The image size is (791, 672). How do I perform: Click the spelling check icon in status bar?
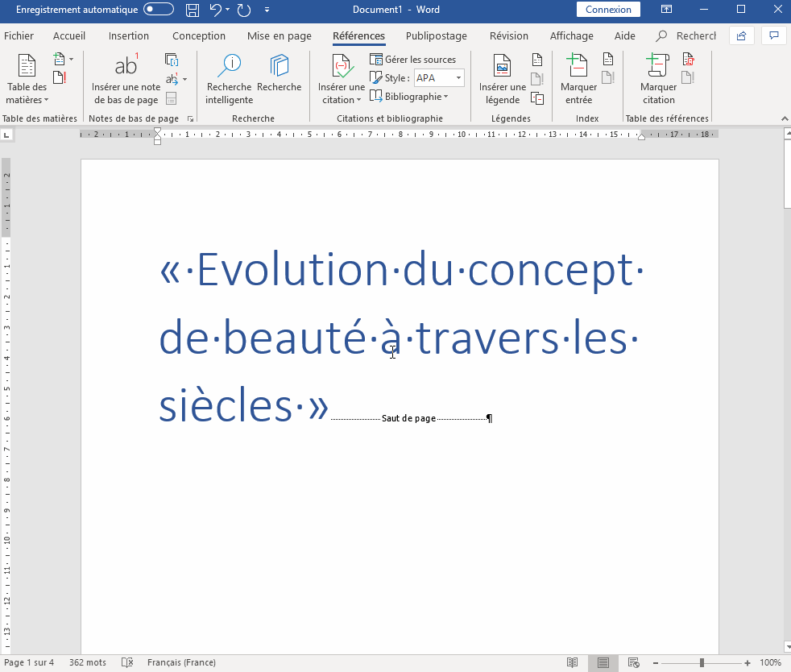126,662
